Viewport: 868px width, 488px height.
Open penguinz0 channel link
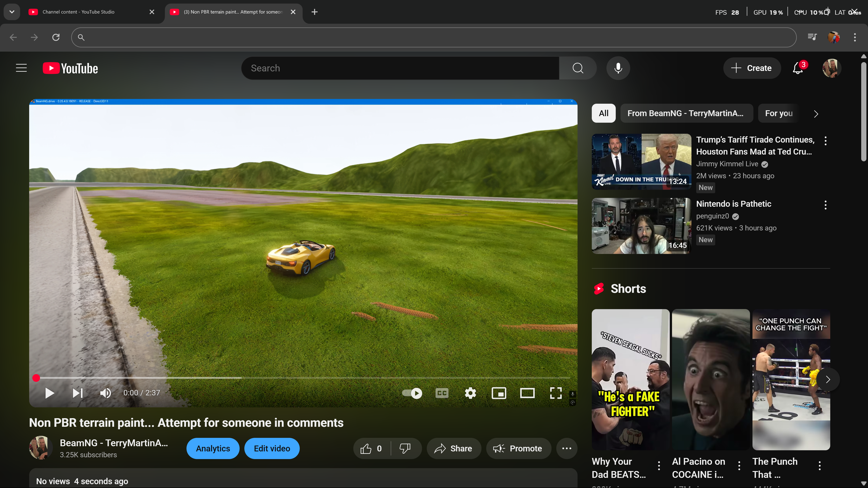pyautogui.click(x=712, y=216)
